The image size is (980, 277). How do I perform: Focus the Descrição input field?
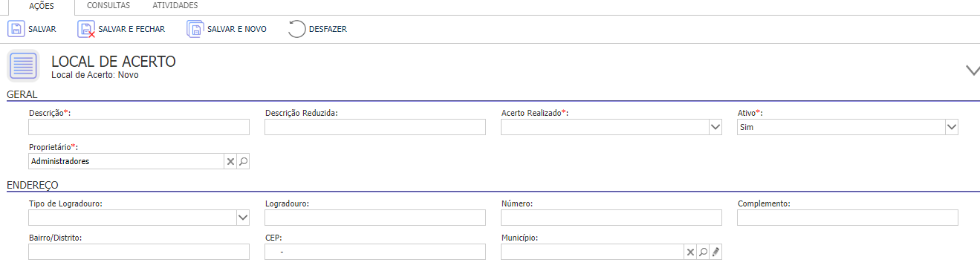click(139, 127)
